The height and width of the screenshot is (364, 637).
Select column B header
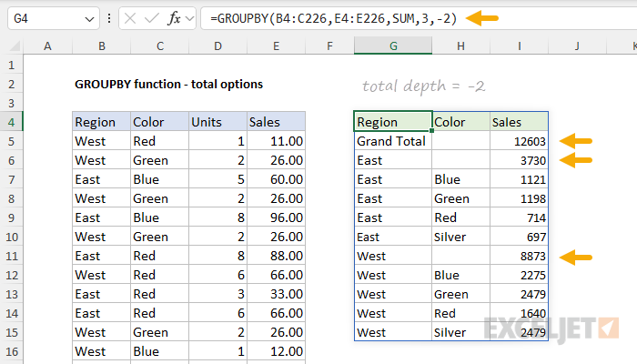click(102, 45)
